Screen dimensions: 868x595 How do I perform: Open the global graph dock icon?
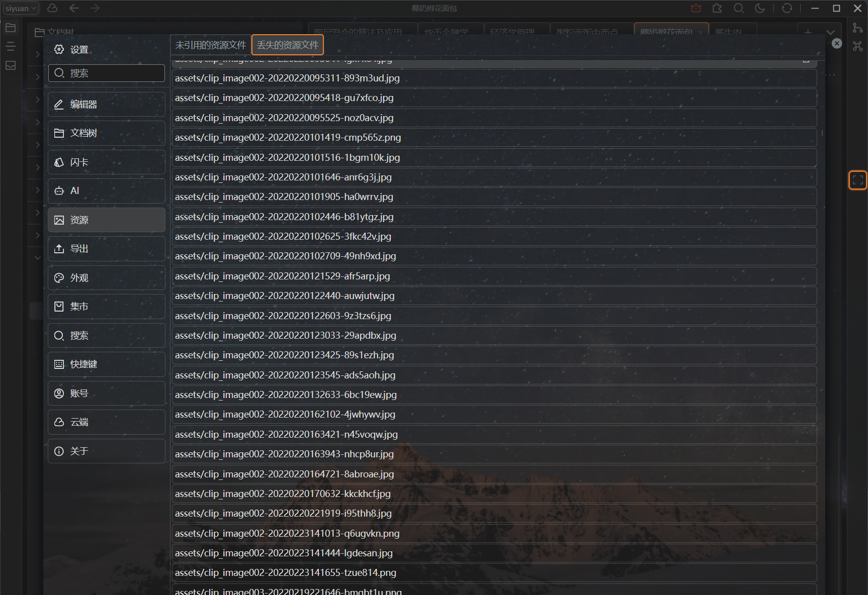(858, 46)
